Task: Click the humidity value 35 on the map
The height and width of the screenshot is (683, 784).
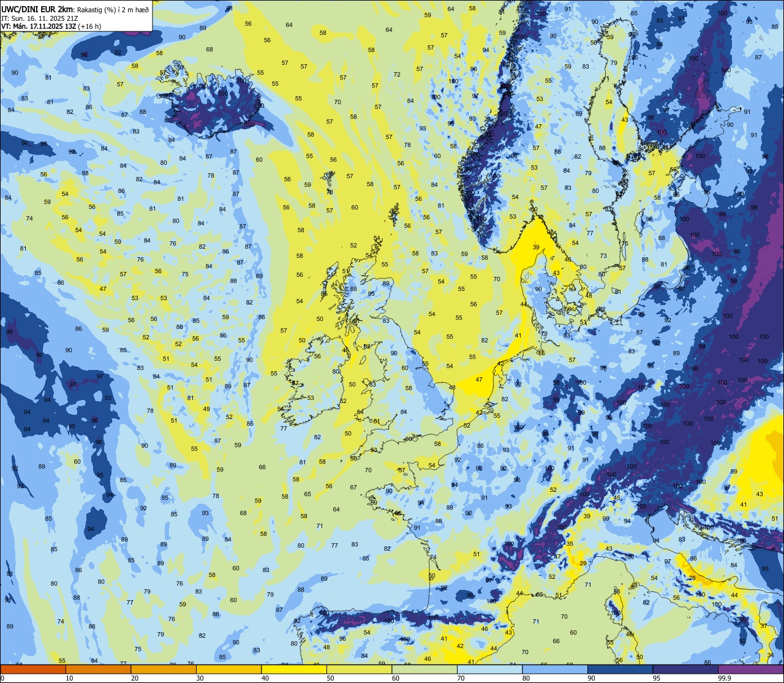Action: 570,543
